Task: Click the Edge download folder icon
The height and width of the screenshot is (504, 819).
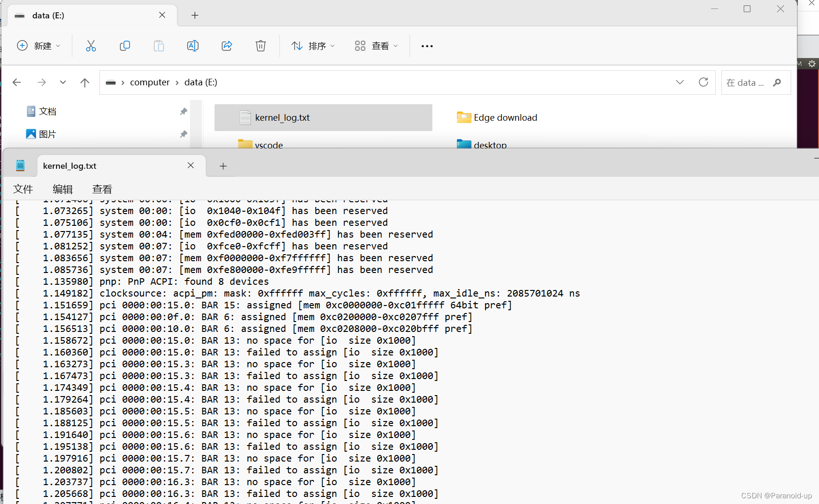Action: point(464,117)
